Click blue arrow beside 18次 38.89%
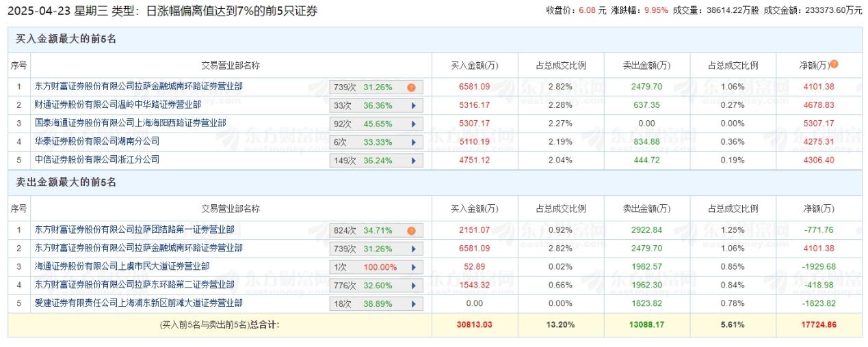Screen dimensions: 868x347 (x=413, y=303)
